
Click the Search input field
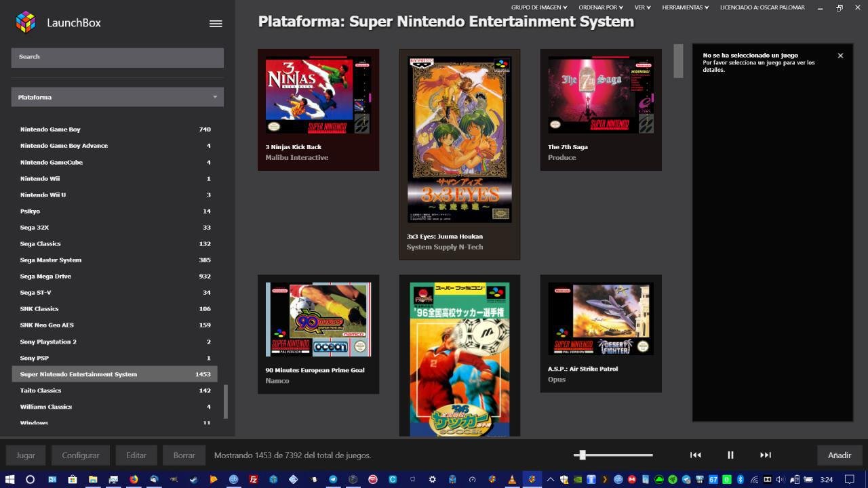117,57
